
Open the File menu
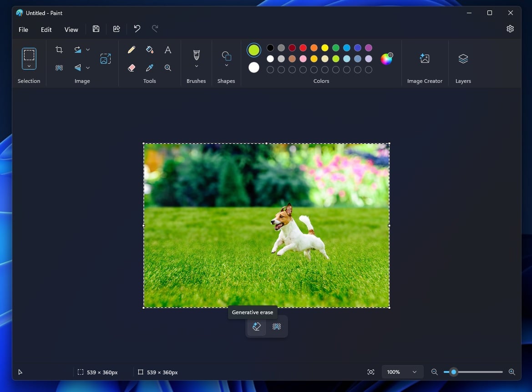23,29
